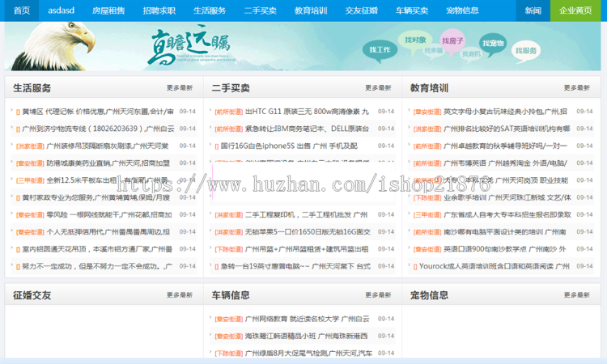Click 更多最新 beside 征婚交友 heading

pos(180,294)
